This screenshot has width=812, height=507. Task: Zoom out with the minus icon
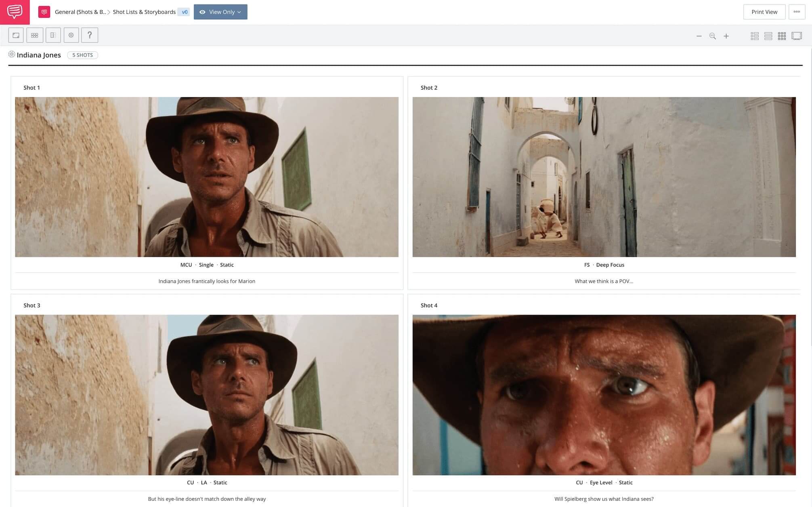(699, 36)
